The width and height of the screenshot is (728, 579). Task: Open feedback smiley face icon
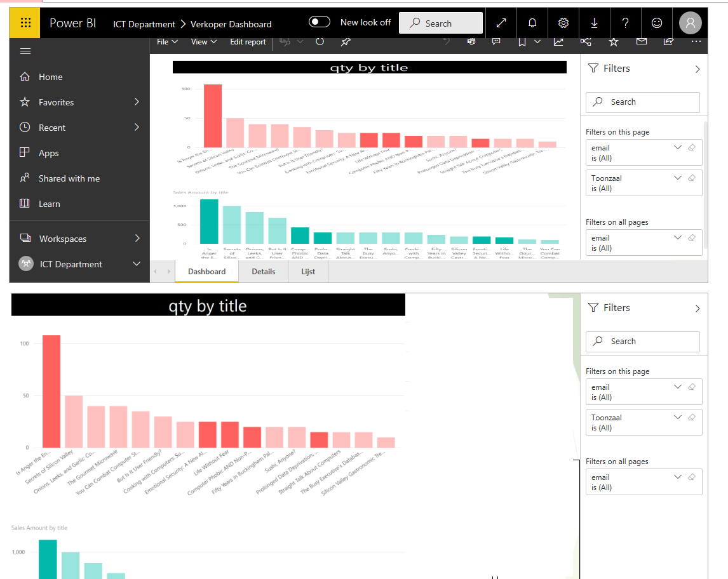click(656, 23)
